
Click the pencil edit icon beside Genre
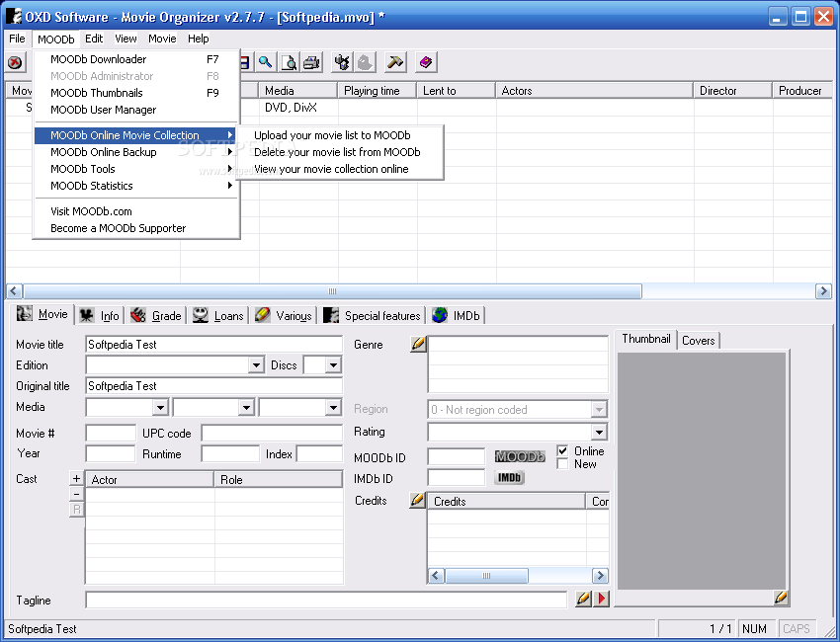418,345
